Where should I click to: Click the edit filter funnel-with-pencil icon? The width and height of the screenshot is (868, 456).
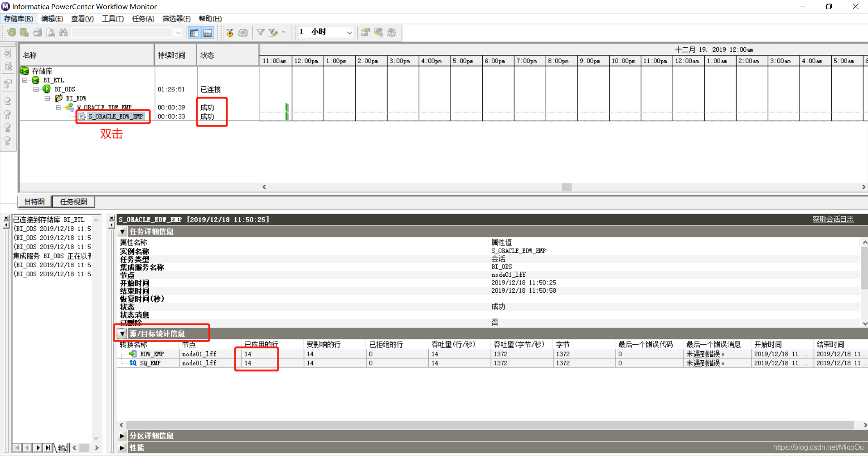pos(273,32)
